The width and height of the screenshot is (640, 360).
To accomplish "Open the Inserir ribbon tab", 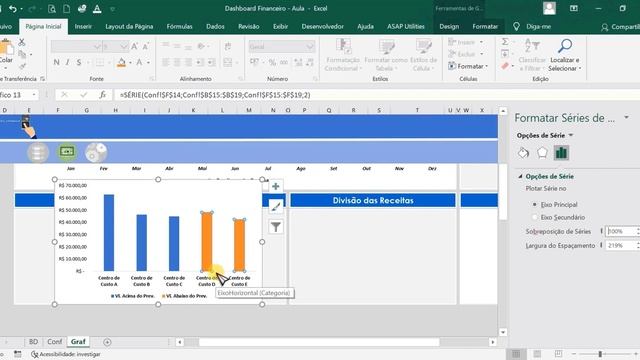I will [83, 27].
